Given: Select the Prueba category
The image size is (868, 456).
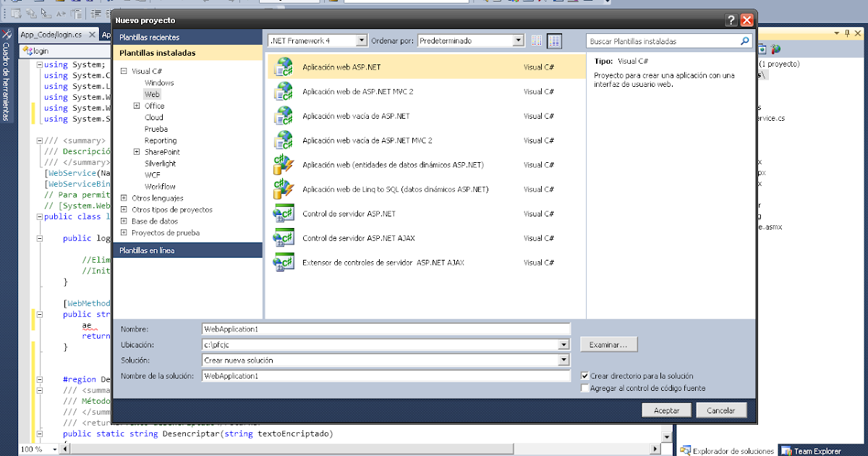Looking at the screenshot, I should click(156, 129).
